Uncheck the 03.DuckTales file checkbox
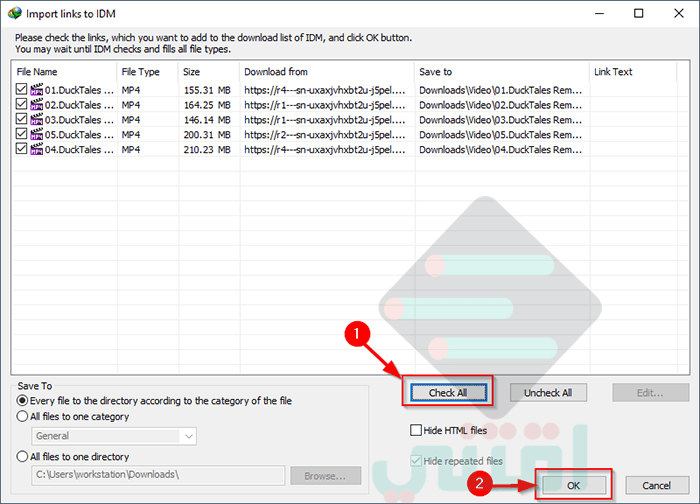 tap(21, 119)
